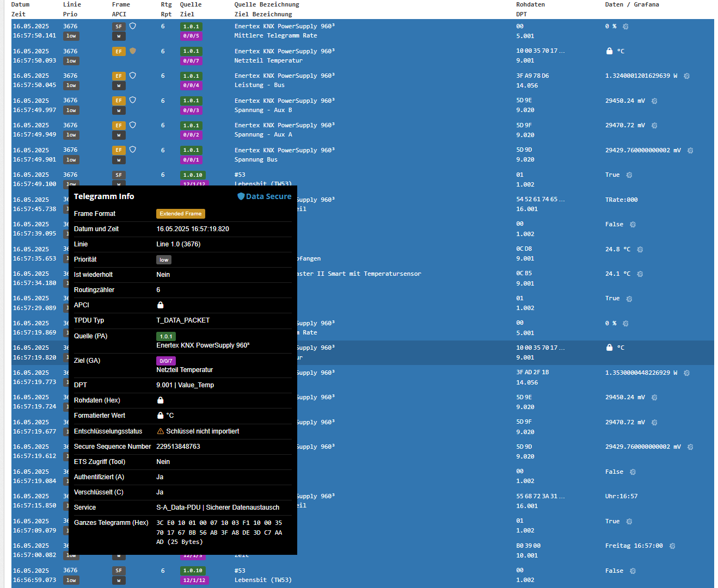Image resolution: width=718 pixels, height=588 pixels.
Task: Click the low priority badge in Telegramm Info
Action: click(164, 260)
